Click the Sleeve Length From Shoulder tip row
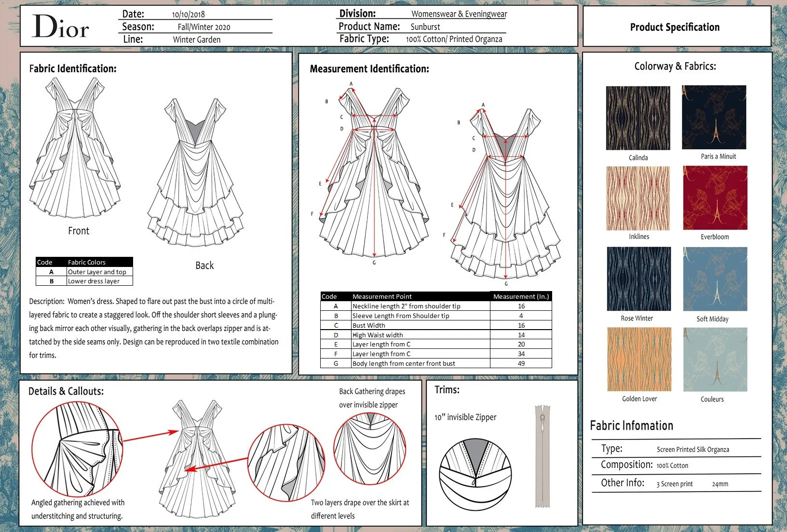Image resolution: width=787 pixels, height=532 pixels. tap(436, 316)
